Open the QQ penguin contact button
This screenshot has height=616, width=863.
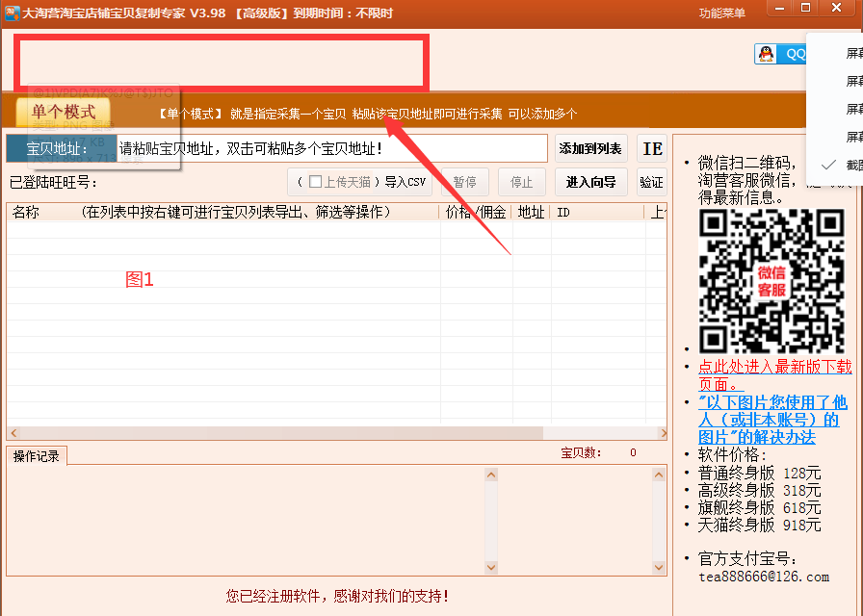pyautogui.click(x=780, y=54)
